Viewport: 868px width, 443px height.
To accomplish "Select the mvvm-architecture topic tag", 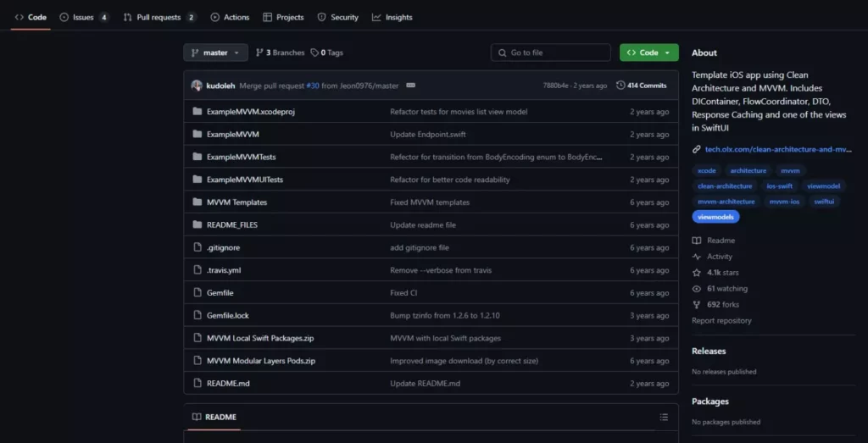I will (x=726, y=202).
